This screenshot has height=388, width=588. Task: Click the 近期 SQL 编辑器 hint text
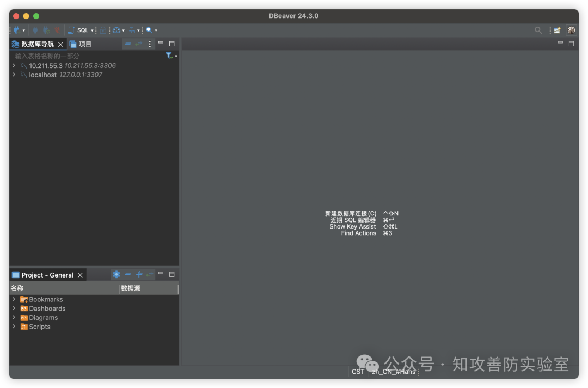(353, 220)
